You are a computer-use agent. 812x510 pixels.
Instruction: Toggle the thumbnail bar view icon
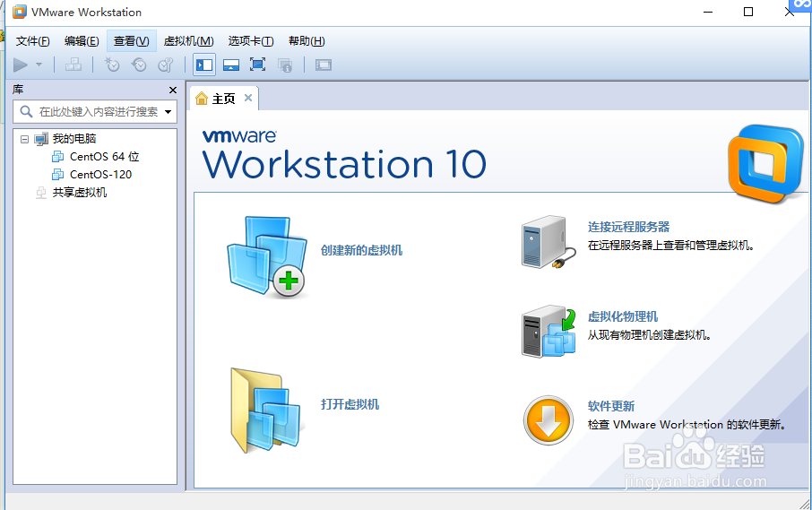point(231,65)
